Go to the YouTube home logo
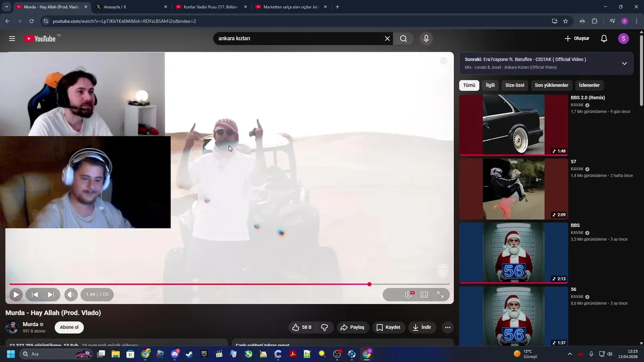 [x=40, y=39]
